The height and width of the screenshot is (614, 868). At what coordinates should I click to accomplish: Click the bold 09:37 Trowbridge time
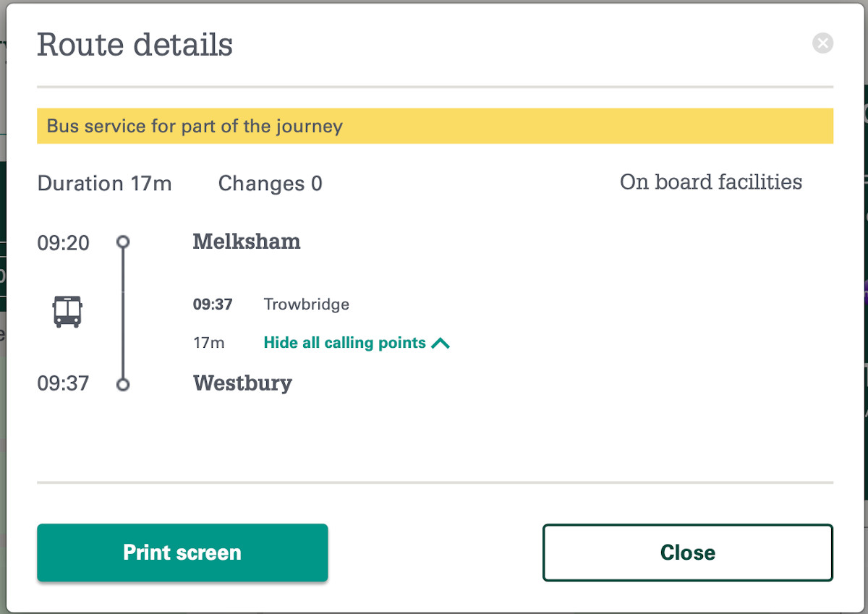(x=213, y=304)
